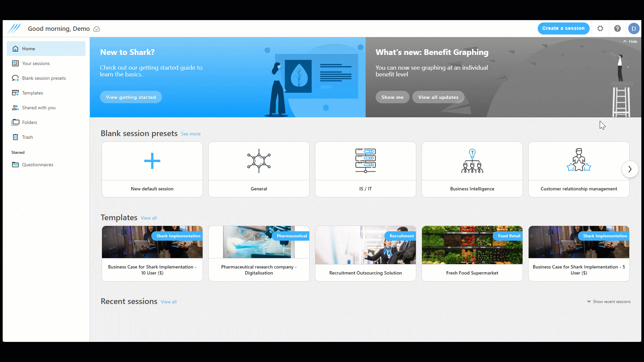Open Business Case Shark Implementation 10 User thumbnail

point(152,242)
